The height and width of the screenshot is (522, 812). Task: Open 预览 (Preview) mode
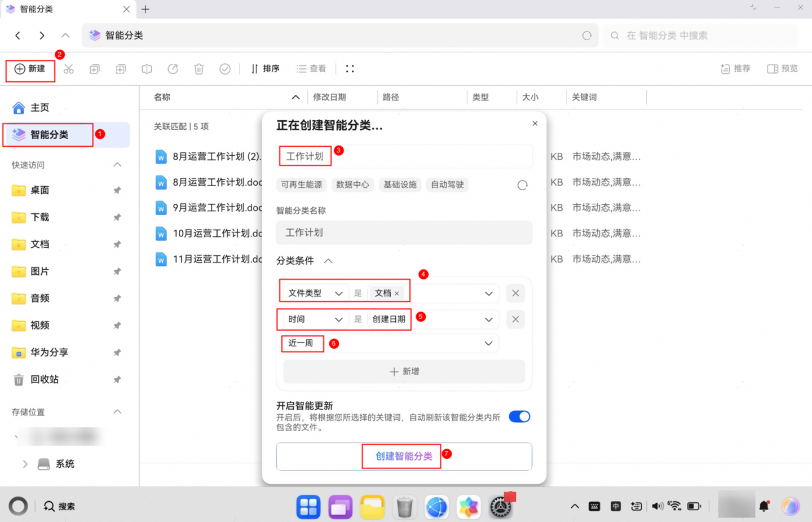782,68
